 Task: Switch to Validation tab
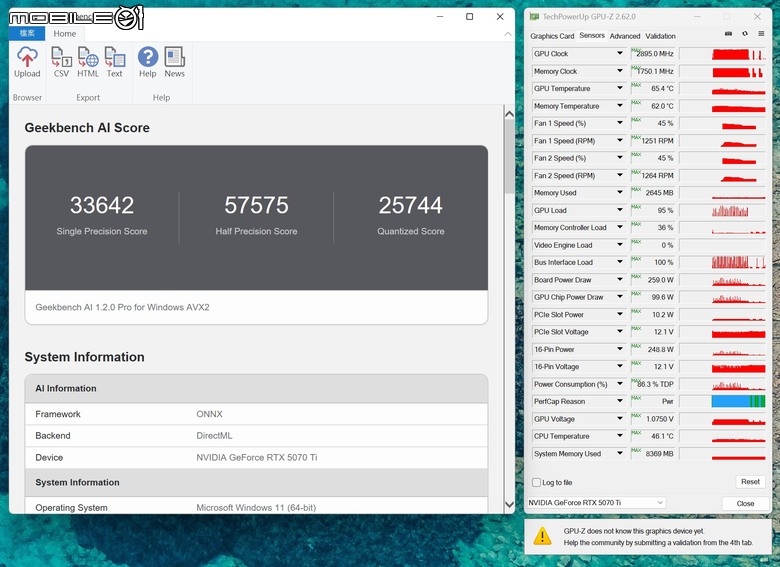point(660,36)
